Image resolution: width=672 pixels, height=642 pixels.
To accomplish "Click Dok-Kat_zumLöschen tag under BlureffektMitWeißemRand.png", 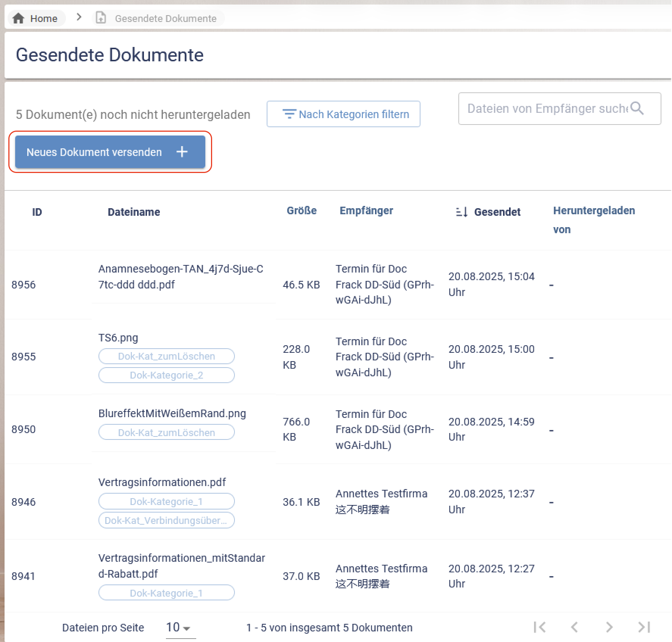I will [x=166, y=432].
